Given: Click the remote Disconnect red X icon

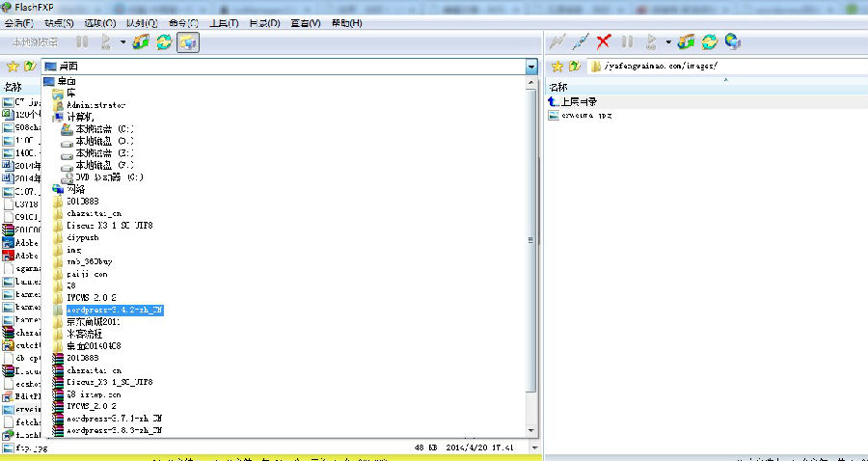Looking at the screenshot, I should (x=604, y=41).
